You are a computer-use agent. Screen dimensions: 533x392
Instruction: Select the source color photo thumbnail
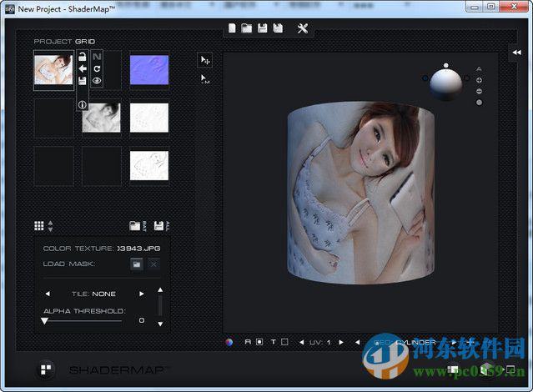(53, 70)
